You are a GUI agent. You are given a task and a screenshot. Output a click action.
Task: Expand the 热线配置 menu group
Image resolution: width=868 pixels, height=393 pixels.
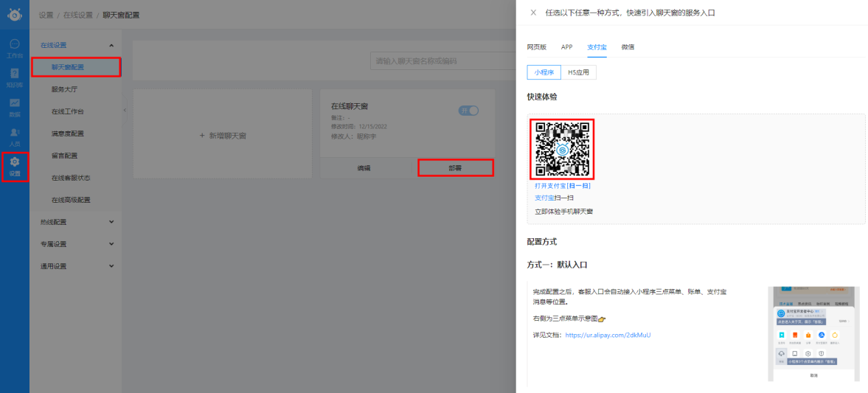77,222
